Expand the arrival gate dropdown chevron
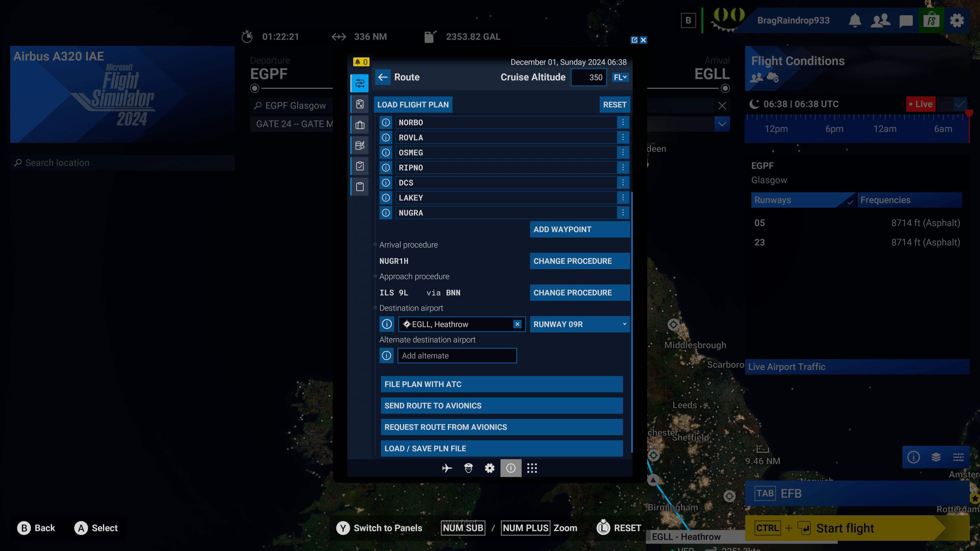The image size is (980, 551). 722,124
